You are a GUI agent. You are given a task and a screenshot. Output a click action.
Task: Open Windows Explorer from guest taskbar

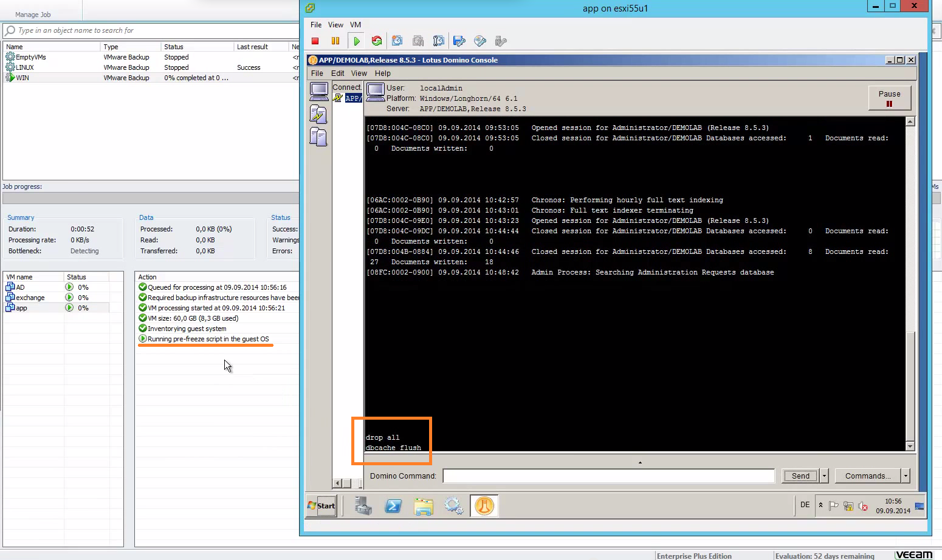point(424,507)
